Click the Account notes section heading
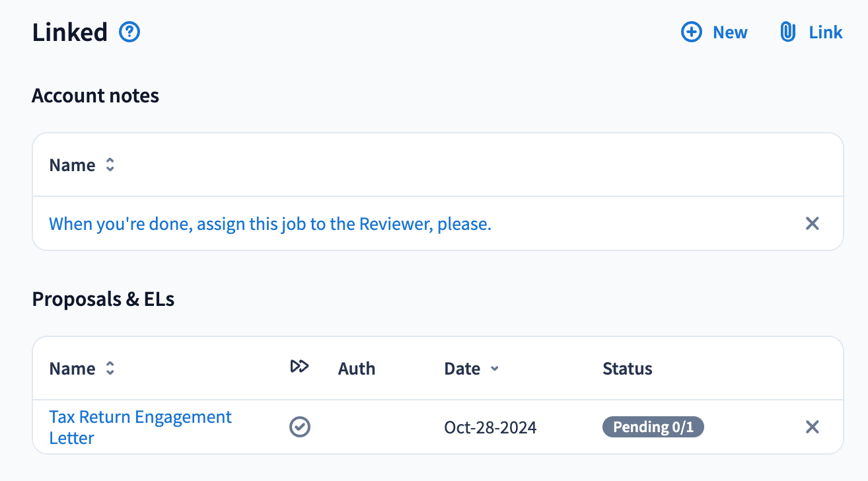868x481 pixels. pos(95,96)
